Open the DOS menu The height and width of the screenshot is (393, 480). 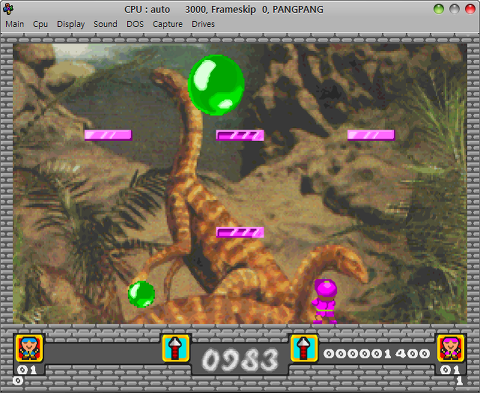point(135,24)
